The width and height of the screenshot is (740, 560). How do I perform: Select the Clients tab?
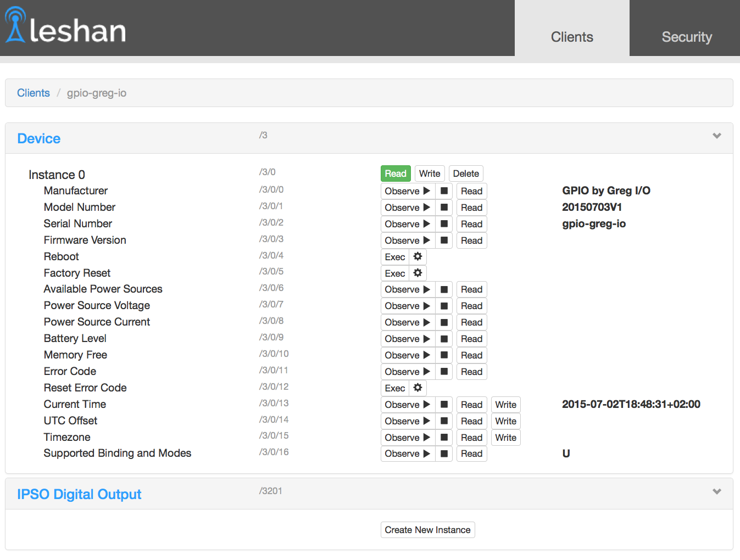pos(572,37)
